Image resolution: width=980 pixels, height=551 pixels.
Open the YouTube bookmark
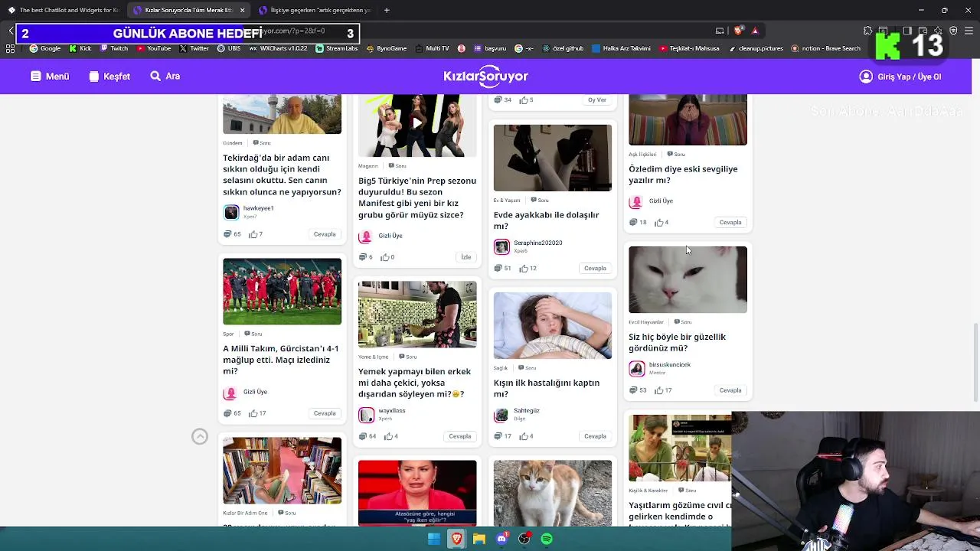point(154,48)
